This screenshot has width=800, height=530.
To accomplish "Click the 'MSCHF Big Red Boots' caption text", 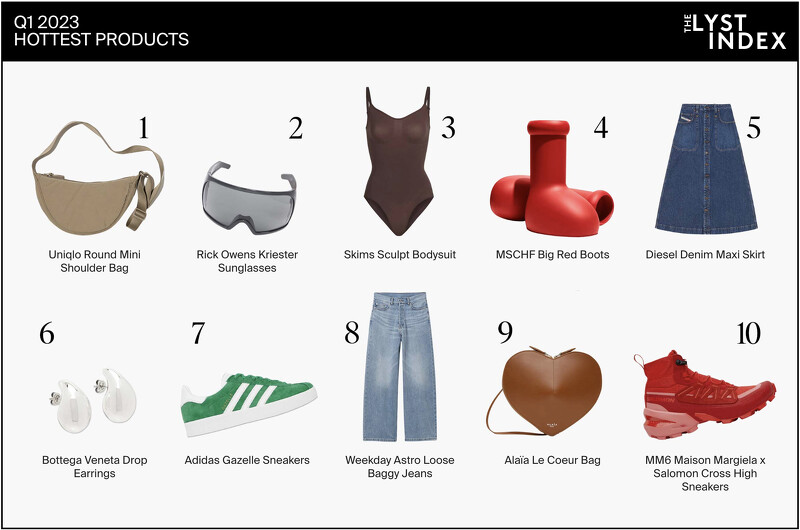I will coord(553,255).
